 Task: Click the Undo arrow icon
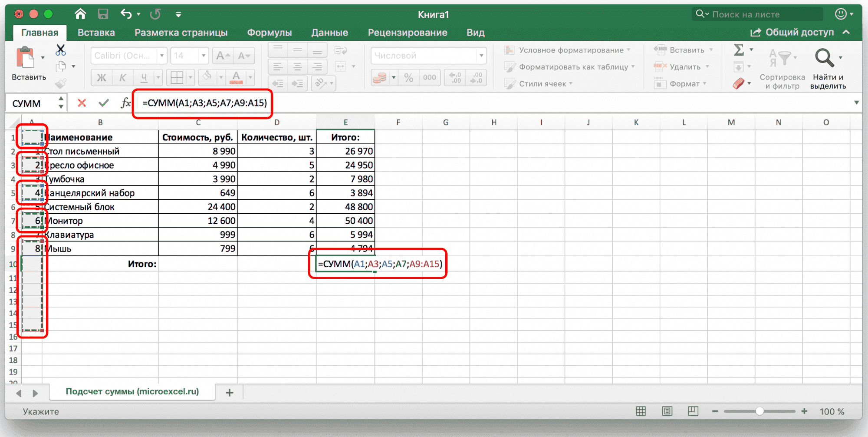[x=126, y=14]
